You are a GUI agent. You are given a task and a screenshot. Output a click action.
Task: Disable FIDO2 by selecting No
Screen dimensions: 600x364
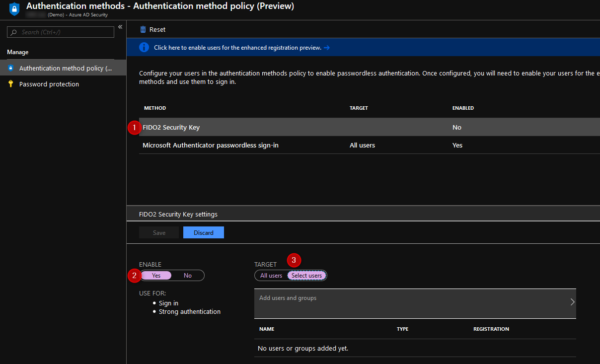(x=188, y=275)
